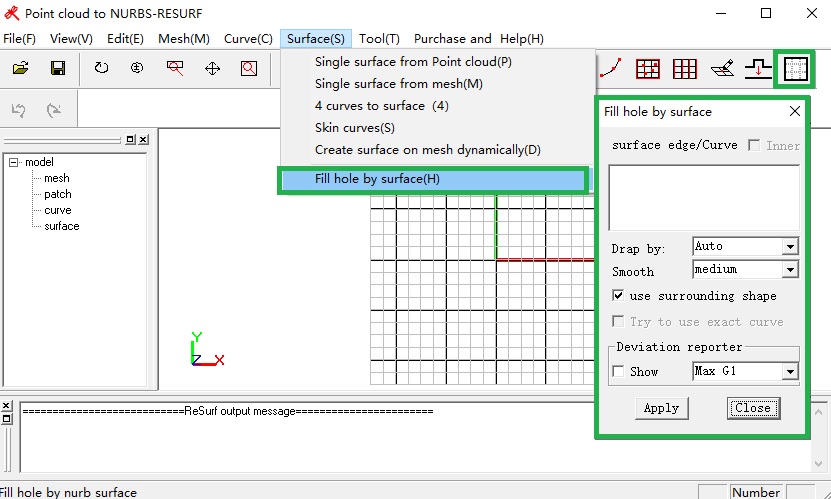Enable the Show deviation checkbox
The height and width of the screenshot is (499, 831).
pos(619,372)
